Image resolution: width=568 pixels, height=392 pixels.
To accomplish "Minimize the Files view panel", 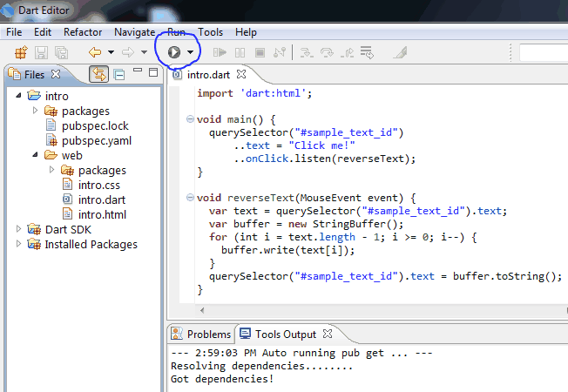I will point(138,71).
